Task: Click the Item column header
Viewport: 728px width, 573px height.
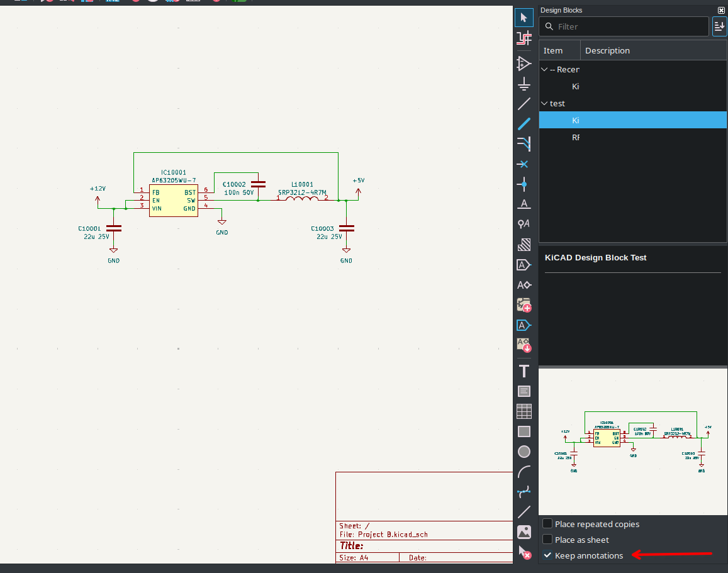Action: (553, 50)
